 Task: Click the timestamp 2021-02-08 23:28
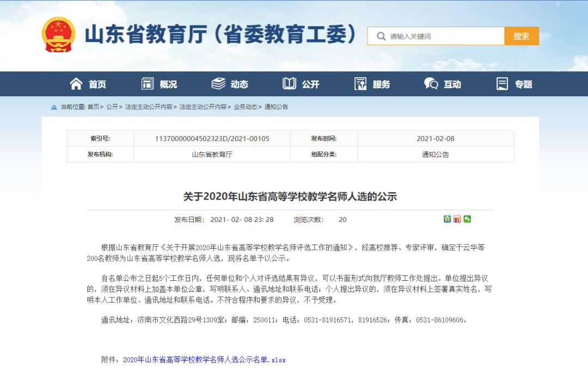242,220
